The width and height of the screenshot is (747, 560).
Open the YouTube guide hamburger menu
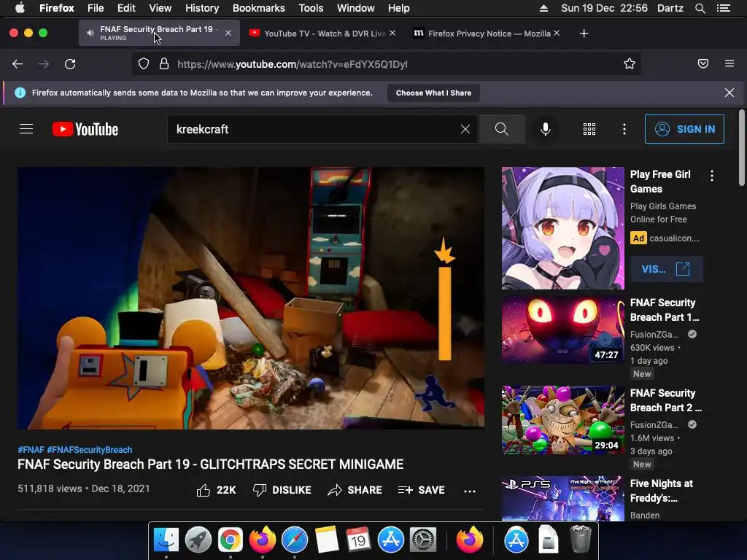26,129
